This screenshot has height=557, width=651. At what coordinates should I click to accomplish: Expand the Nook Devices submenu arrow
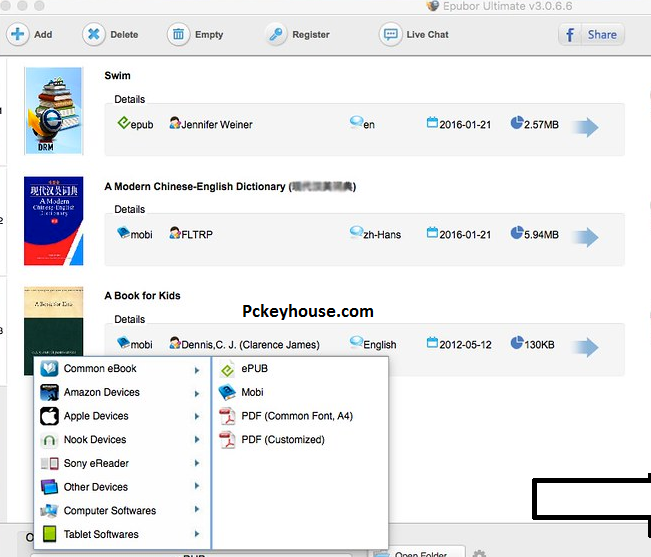pyautogui.click(x=197, y=440)
